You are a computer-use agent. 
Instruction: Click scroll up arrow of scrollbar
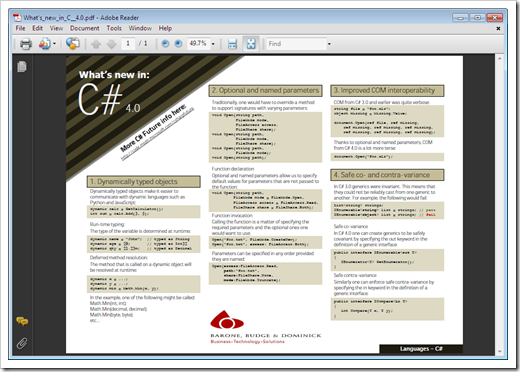[x=499, y=59]
